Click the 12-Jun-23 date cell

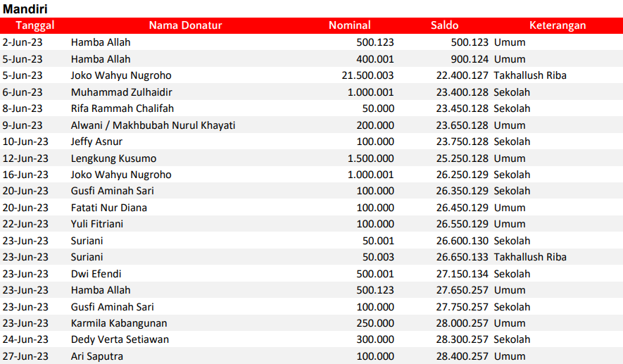tap(25, 158)
